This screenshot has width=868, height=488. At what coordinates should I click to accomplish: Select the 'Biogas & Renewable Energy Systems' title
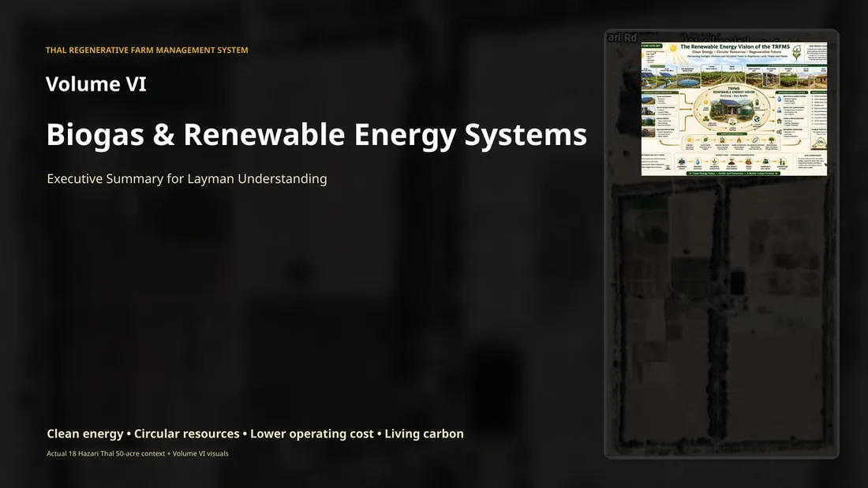316,135
